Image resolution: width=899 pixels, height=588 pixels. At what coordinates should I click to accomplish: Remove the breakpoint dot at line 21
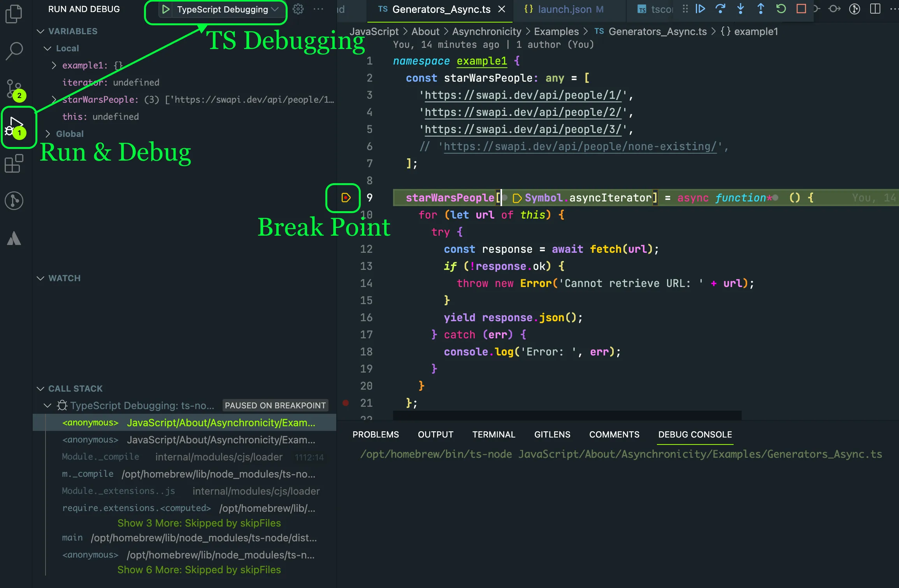(x=346, y=403)
